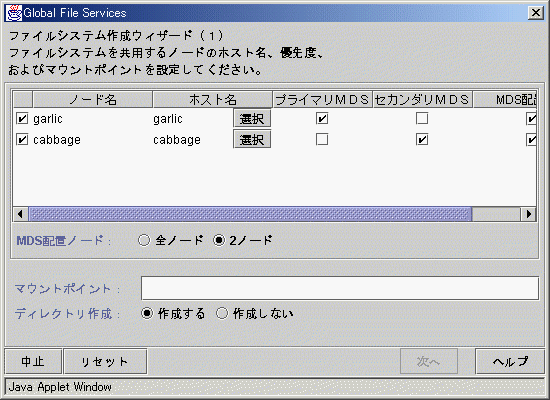
Task: Close the Global File Services window
Action: point(536,13)
